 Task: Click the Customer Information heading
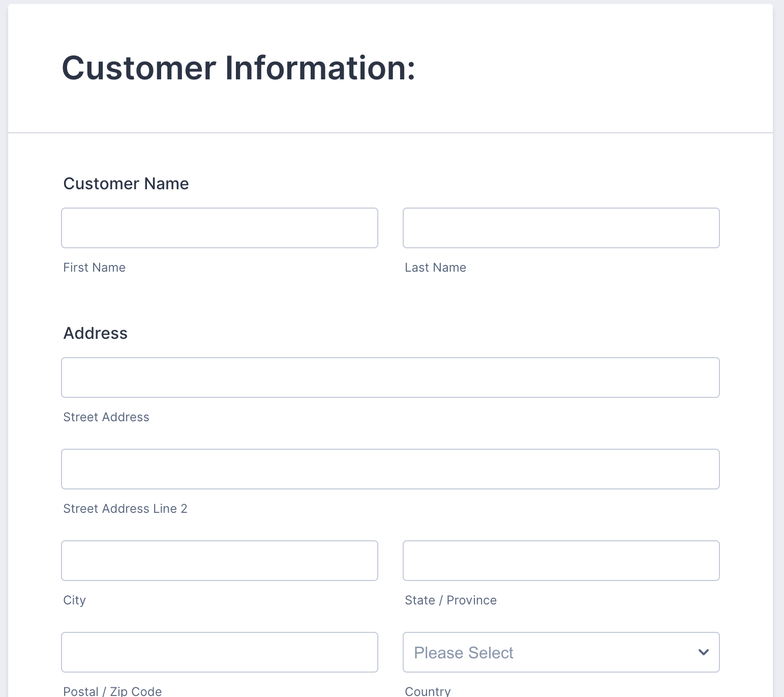pos(238,68)
